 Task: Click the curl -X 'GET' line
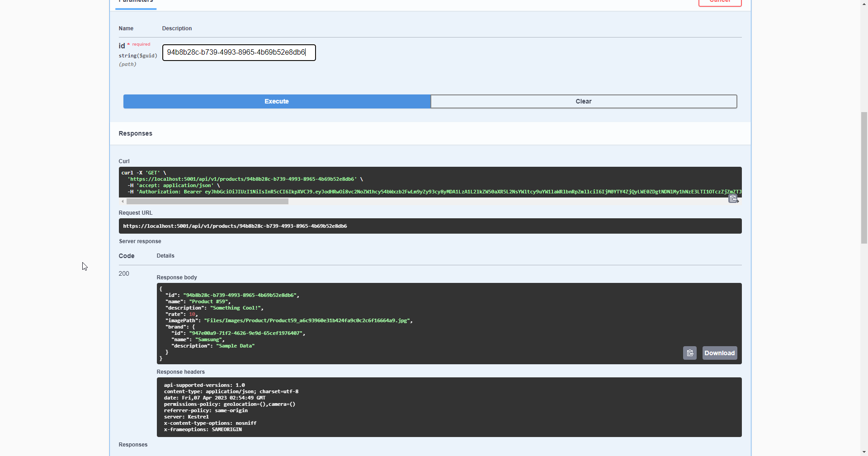[144, 173]
